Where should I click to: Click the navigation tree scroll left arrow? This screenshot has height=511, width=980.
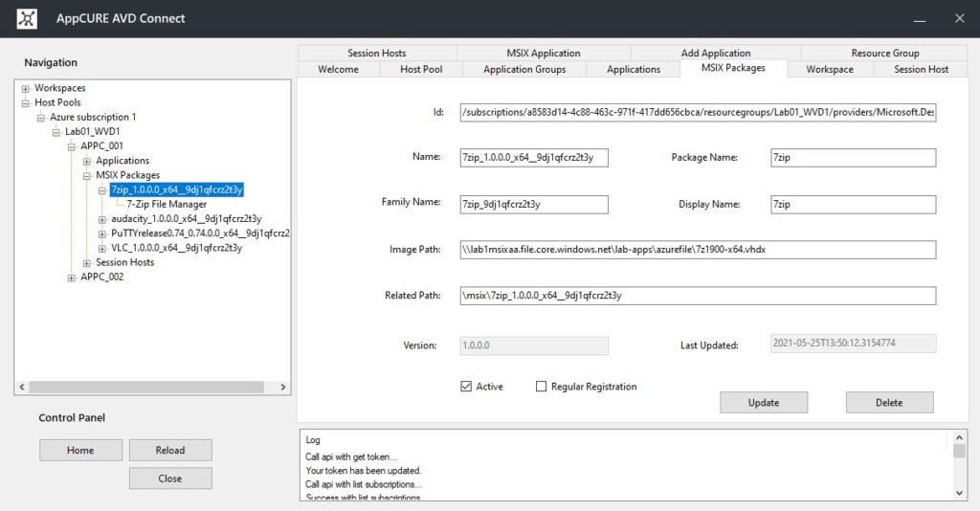point(22,388)
